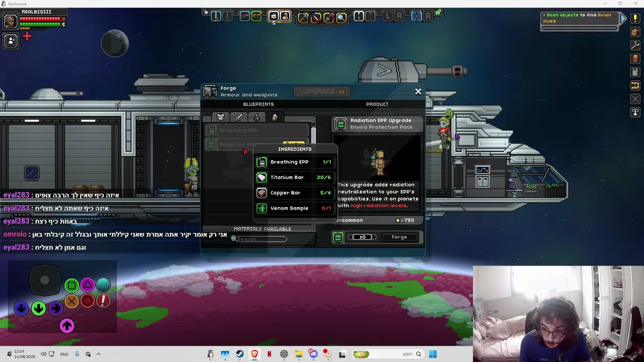The image size is (644, 362).
Task: Open Netflix from the taskbar
Action: click(269, 354)
